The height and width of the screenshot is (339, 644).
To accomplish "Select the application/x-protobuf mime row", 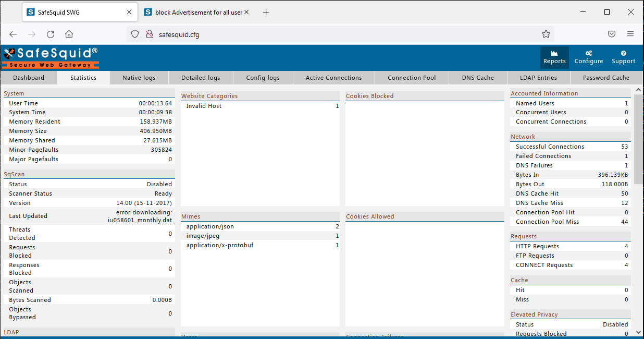I will click(x=260, y=245).
